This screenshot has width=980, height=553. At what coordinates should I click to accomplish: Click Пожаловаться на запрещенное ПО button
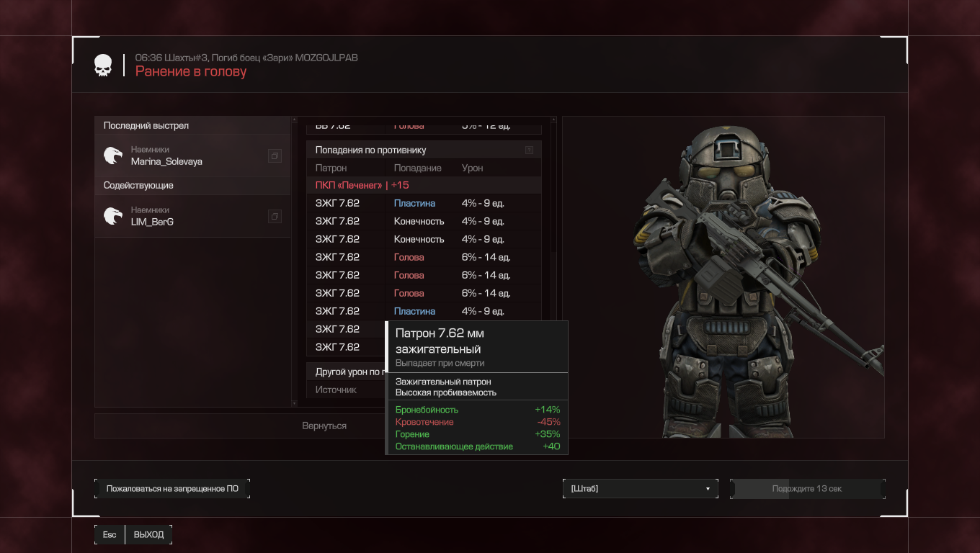point(172,489)
